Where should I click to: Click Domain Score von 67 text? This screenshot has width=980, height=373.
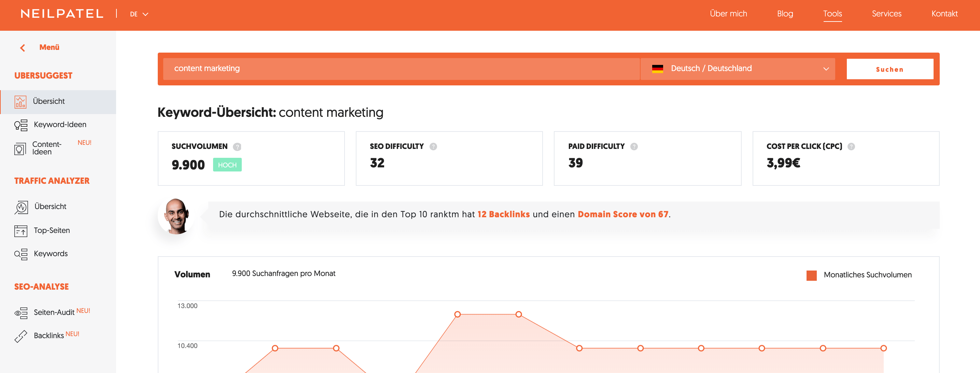click(623, 215)
